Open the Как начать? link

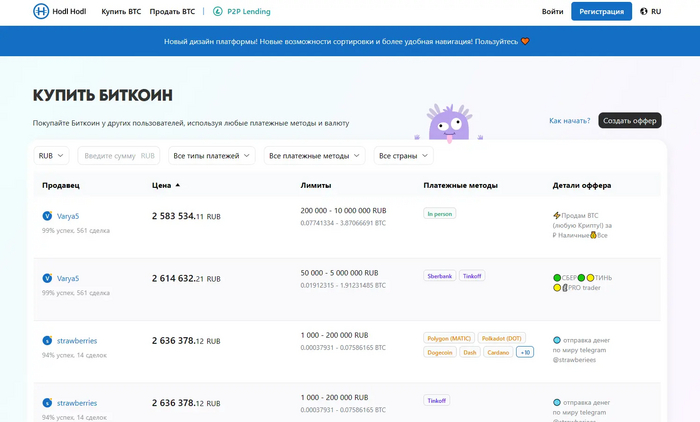[x=570, y=121]
